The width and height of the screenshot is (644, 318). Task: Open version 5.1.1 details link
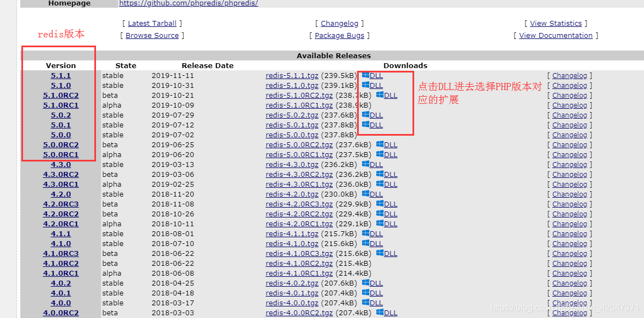(x=61, y=76)
